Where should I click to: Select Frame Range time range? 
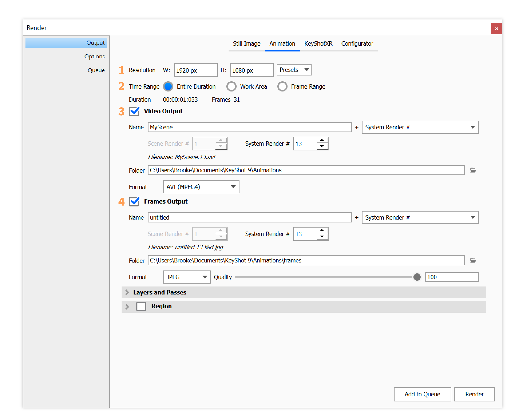[x=282, y=87]
